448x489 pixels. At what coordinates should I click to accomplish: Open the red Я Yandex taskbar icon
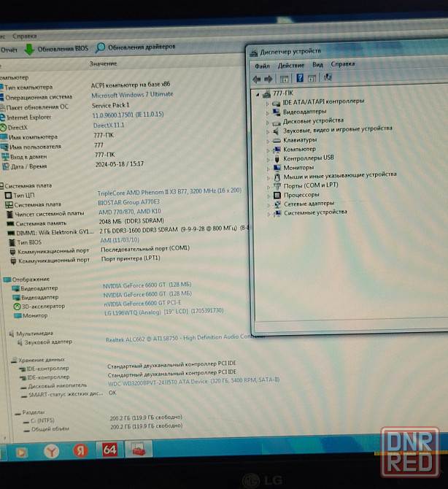point(80,450)
